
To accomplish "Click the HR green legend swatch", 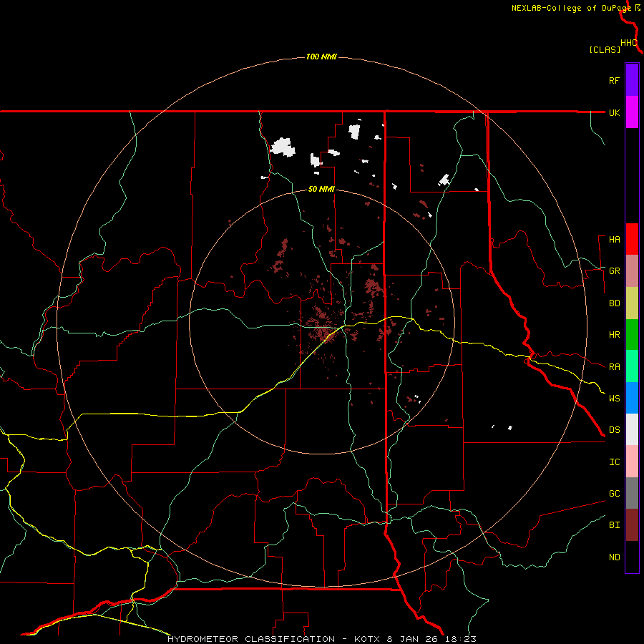I will (632, 335).
